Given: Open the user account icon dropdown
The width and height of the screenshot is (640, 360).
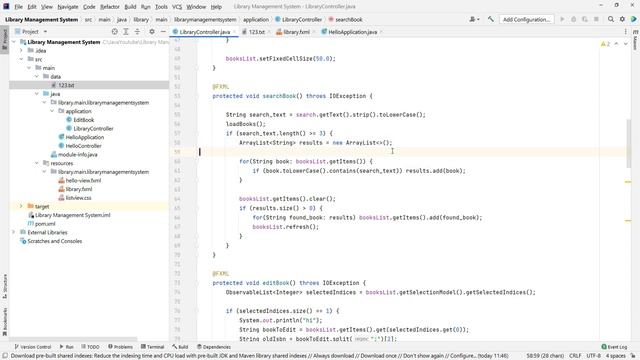Looking at the screenshot, I should [474, 19].
